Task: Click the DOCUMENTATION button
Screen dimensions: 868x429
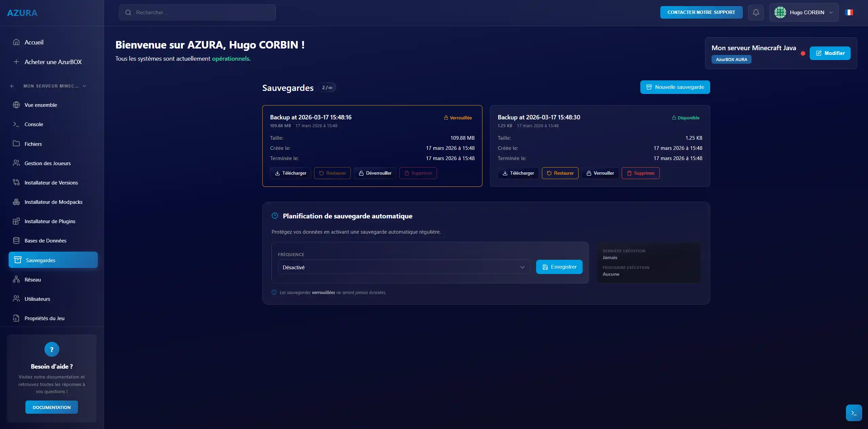Action: [x=52, y=407]
